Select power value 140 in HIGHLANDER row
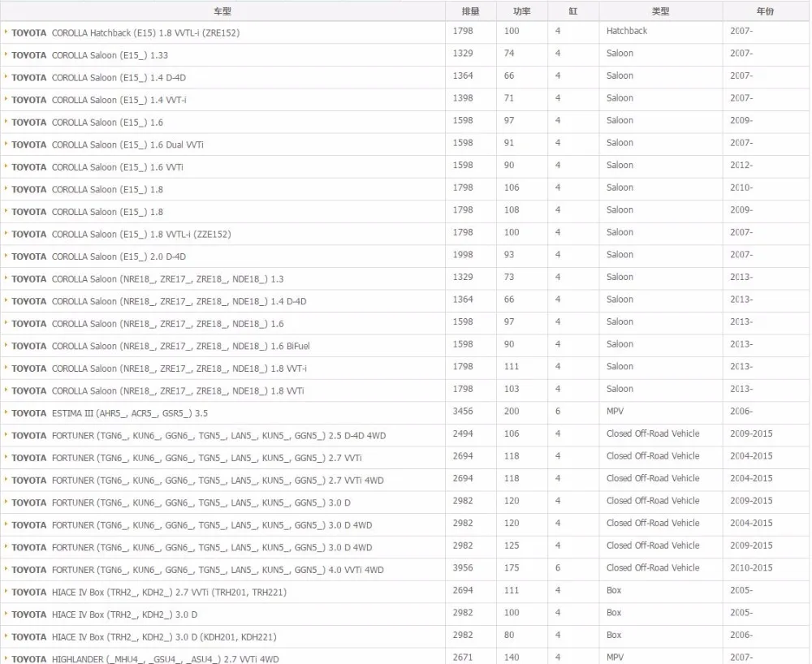 (512, 658)
